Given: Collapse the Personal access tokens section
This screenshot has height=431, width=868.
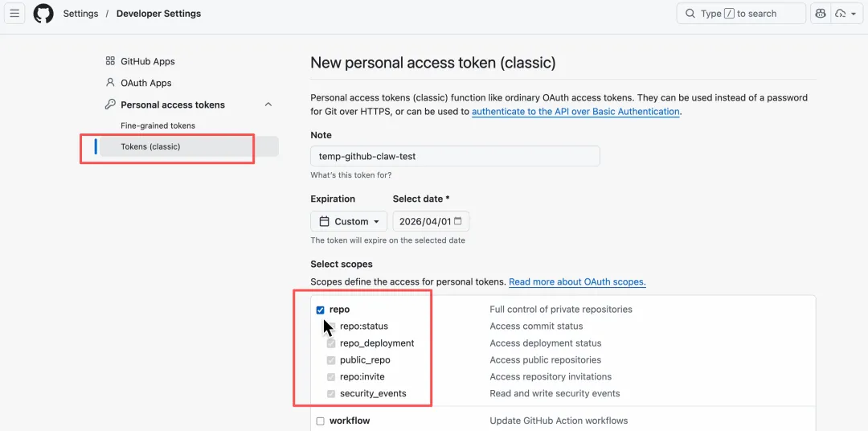Looking at the screenshot, I should tap(268, 105).
